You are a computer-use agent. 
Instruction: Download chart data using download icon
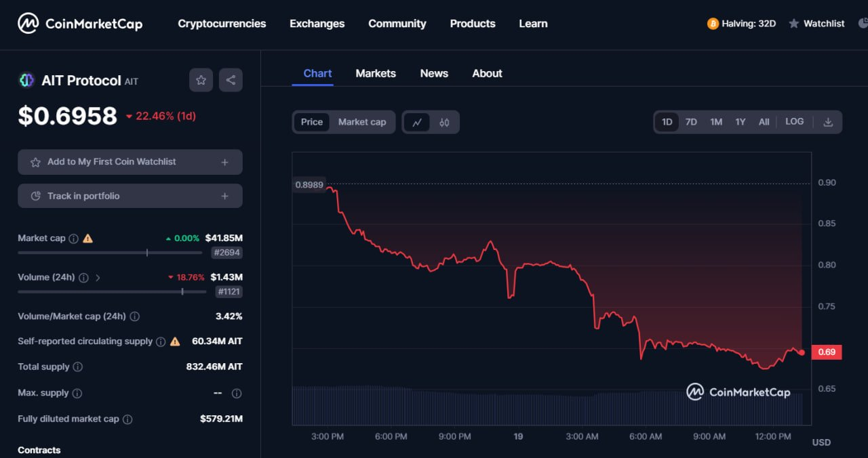tap(828, 122)
